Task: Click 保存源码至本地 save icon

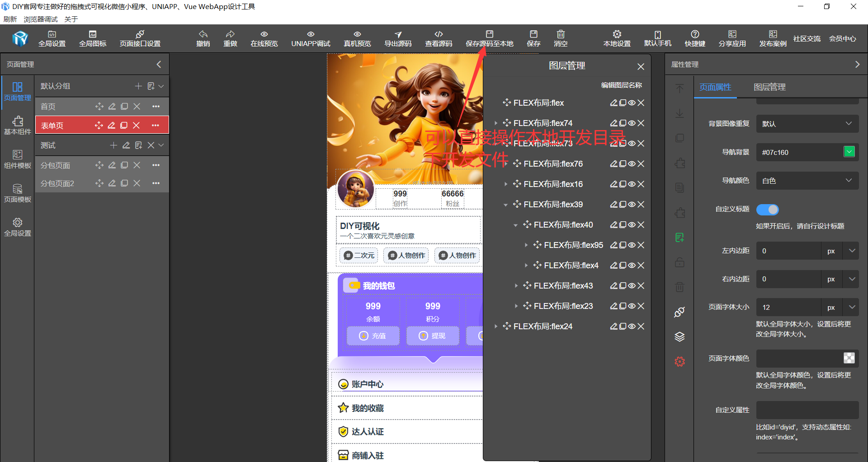Action: coord(489,38)
